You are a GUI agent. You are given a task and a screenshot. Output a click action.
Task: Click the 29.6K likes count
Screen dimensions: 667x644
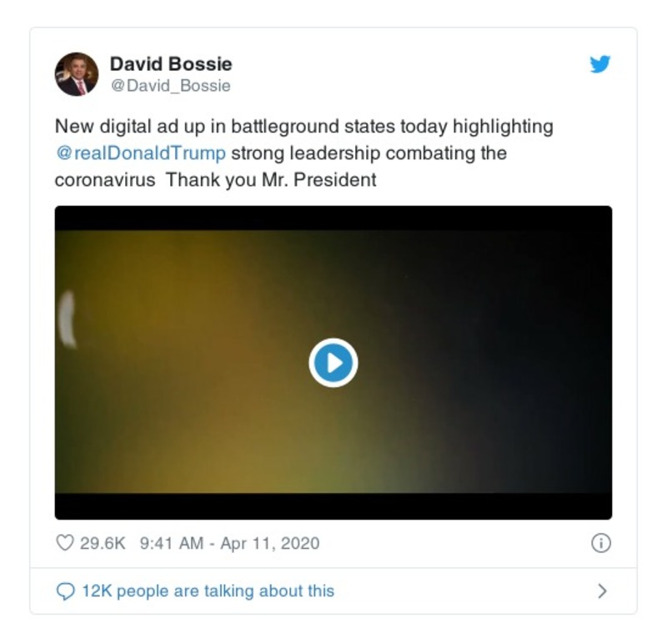click(x=103, y=543)
